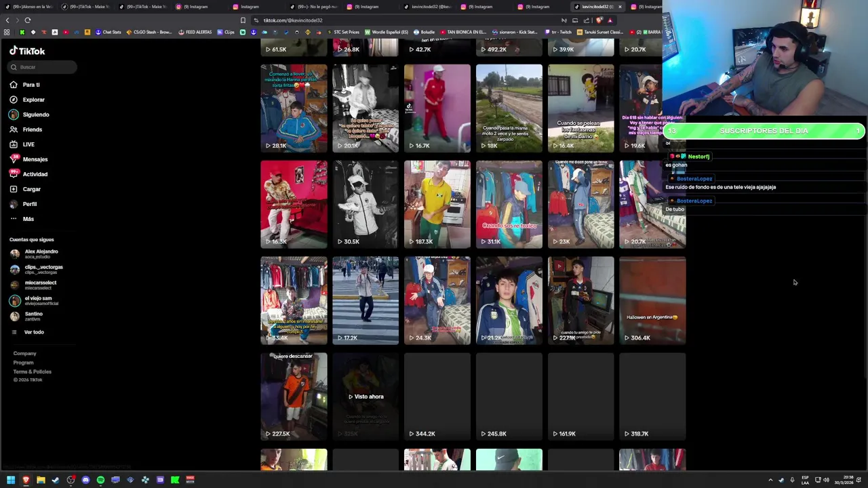Open the FEED ALERTAS bookmark
Screen dimensions: 868x488
click(195, 32)
